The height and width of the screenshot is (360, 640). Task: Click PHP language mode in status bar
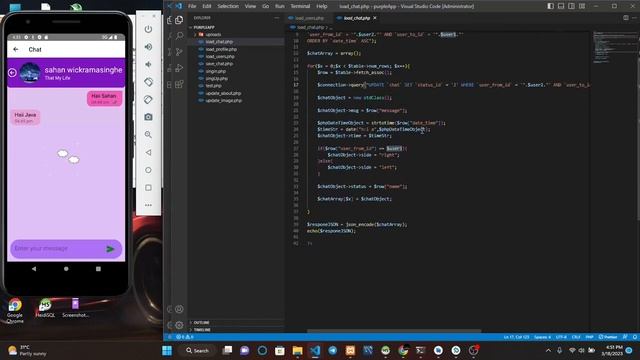click(x=589, y=337)
